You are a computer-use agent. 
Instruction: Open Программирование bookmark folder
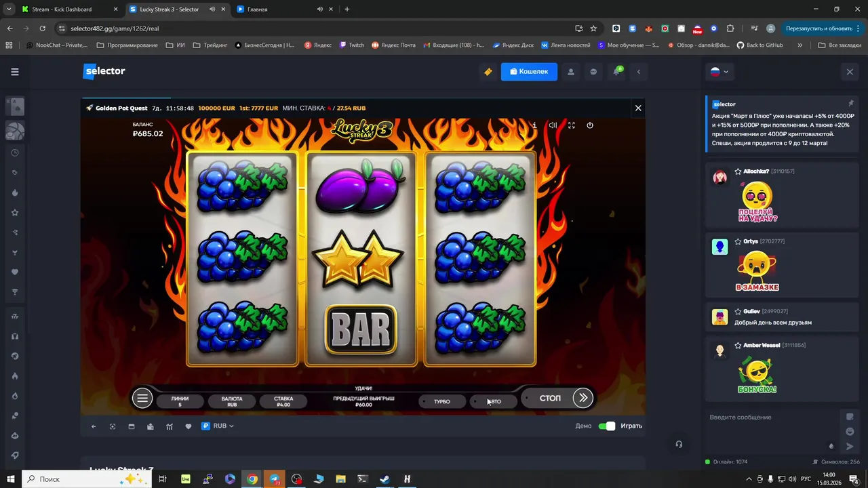click(x=127, y=45)
